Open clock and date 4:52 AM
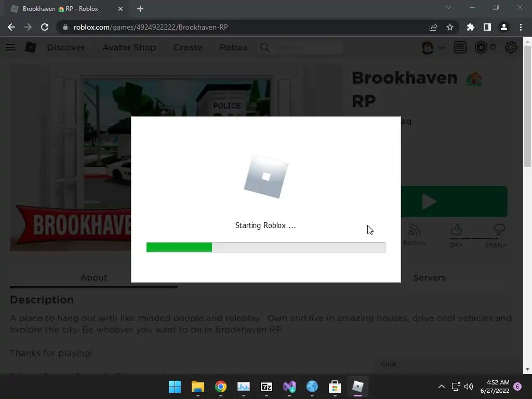The height and width of the screenshot is (399, 532). pos(495,387)
